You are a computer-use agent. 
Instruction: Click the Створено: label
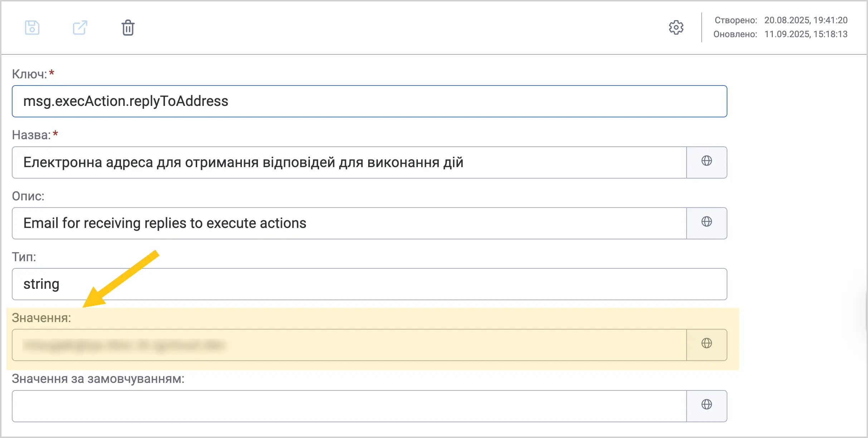(x=736, y=20)
